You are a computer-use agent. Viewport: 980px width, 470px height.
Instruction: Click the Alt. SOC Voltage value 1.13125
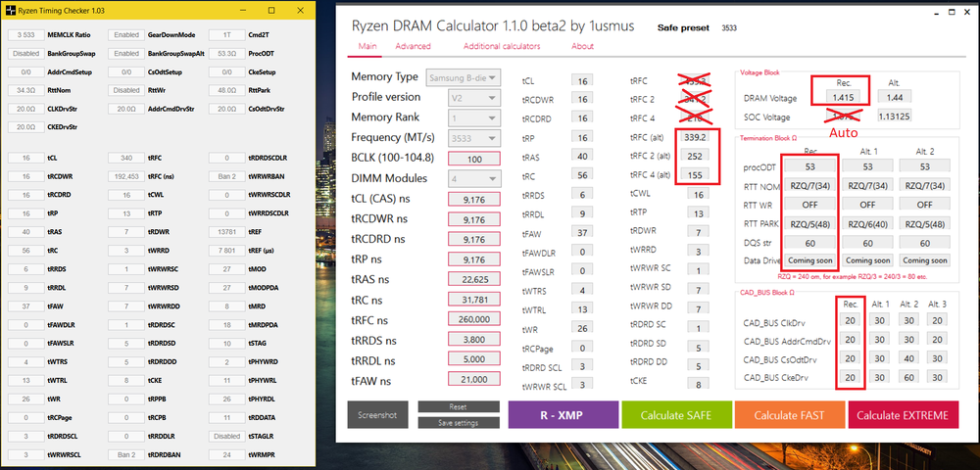coord(895,117)
